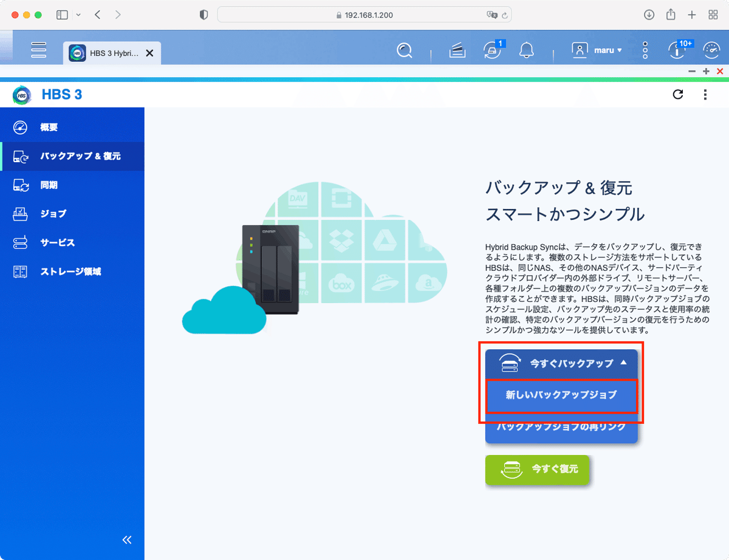Screen dimensions: 729x560
Task: Click the translate icon in address bar
Action: (492, 15)
